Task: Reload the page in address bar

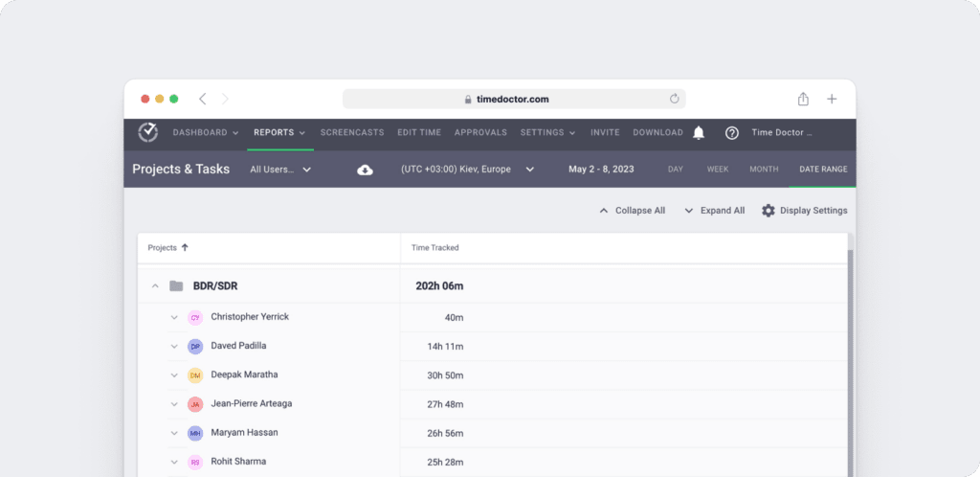Action: (x=675, y=99)
